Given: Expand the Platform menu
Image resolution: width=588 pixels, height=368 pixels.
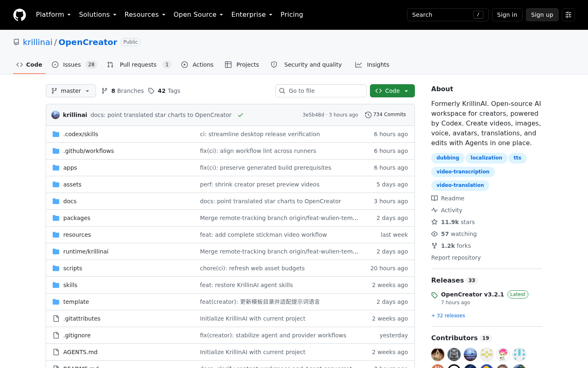Looking at the screenshot, I should coord(53,15).
